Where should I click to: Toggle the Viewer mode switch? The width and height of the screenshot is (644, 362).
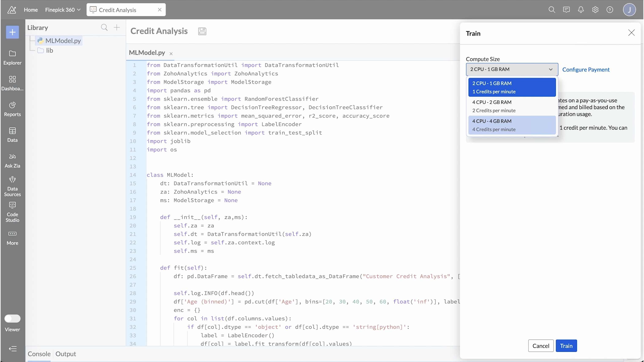(x=12, y=318)
